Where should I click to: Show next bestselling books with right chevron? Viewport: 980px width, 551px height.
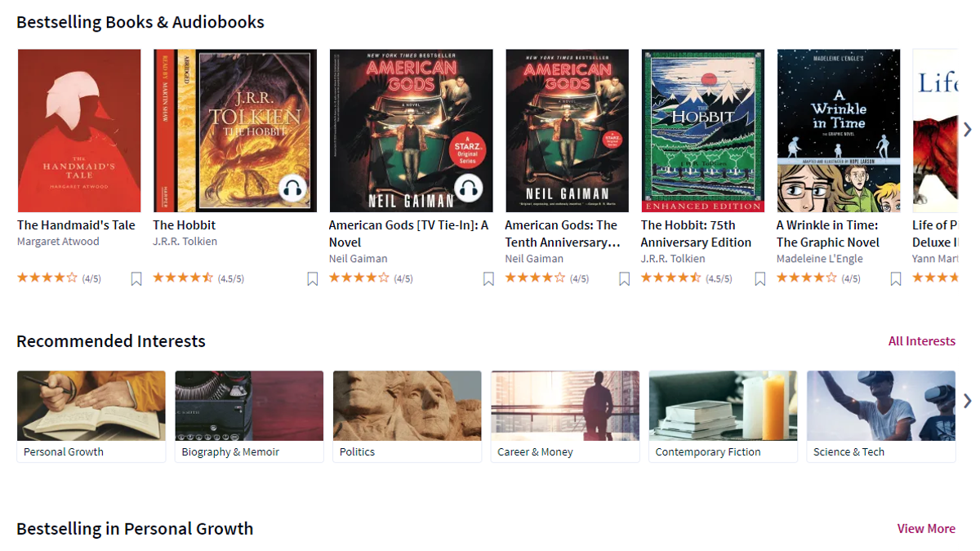(967, 130)
